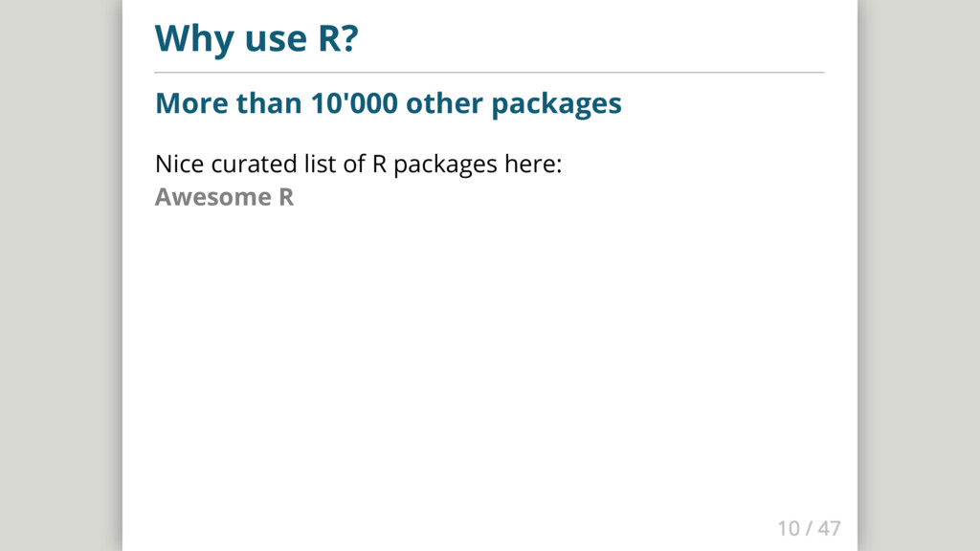Click the word 'list' in the body sentence
The width and height of the screenshot is (980, 551).
point(320,165)
